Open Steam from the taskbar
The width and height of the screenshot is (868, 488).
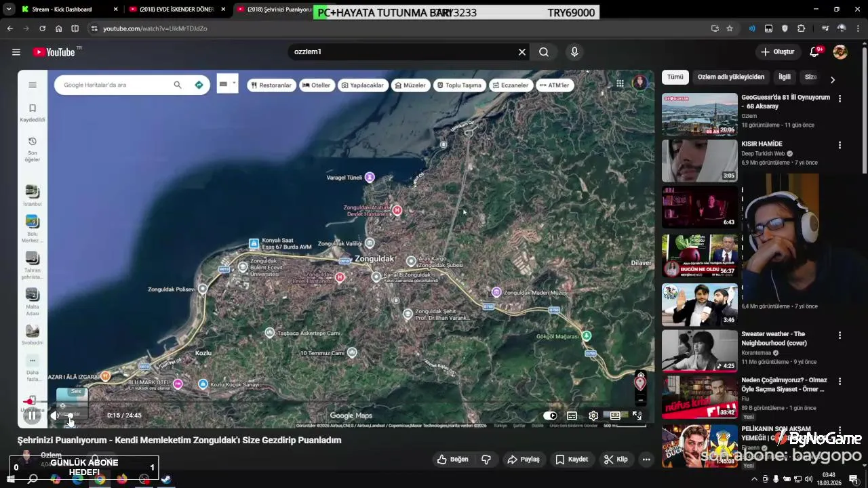tap(166, 479)
